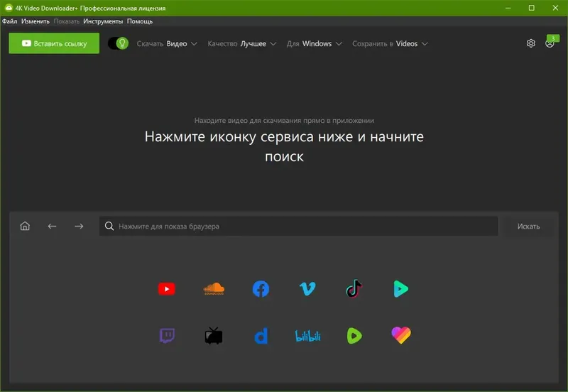Navigate forward with the right arrow

(x=79, y=226)
